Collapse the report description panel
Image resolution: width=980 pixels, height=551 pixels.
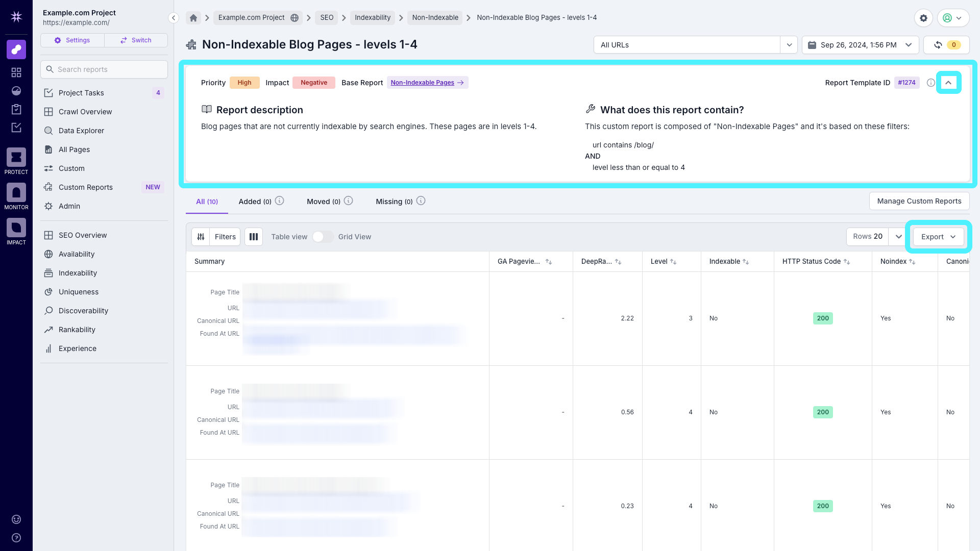pos(949,82)
